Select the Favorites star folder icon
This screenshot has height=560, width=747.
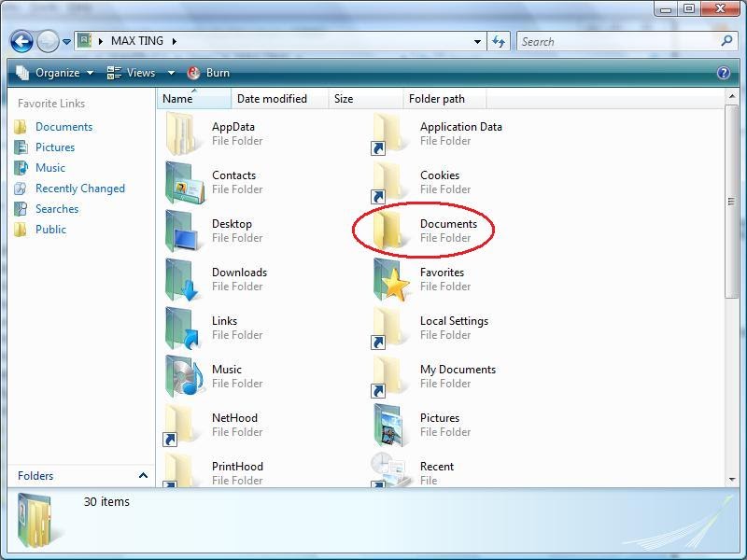(x=391, y=279)
